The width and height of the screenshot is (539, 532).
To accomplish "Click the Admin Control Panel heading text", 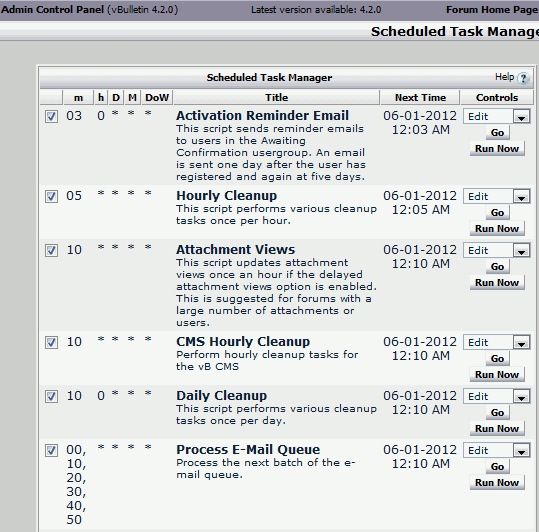I will (52, 10).
